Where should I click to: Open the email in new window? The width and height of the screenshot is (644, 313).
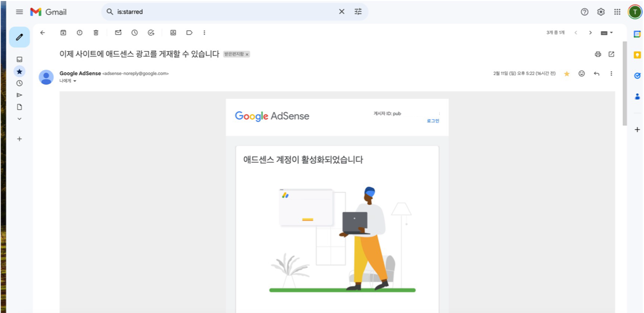(x=611, y=54)
